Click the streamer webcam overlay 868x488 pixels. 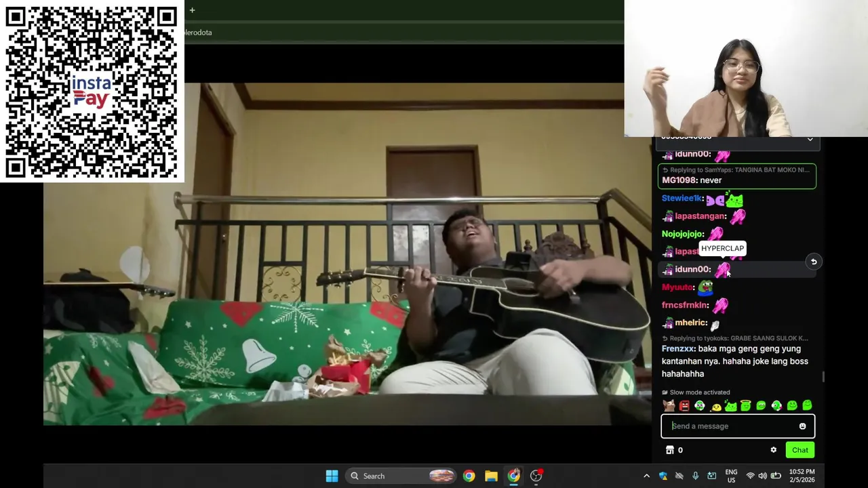tap(746, 68)
